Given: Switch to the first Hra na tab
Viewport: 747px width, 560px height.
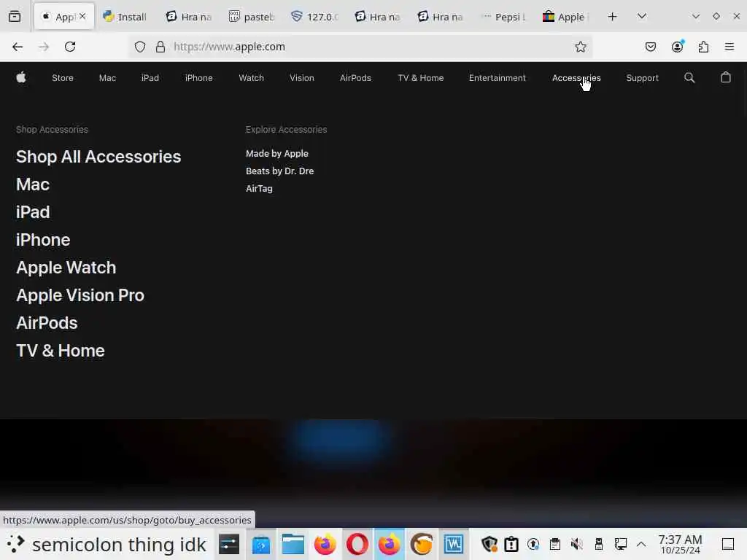Looking at the screenshot, I should 189,17.
